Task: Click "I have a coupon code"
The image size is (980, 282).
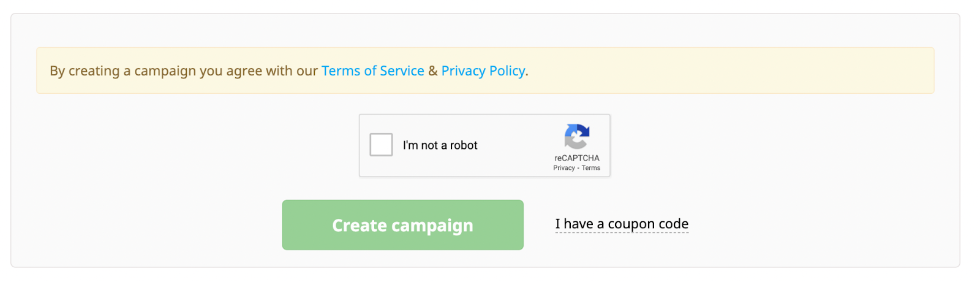Action: (x=622, y=224)
